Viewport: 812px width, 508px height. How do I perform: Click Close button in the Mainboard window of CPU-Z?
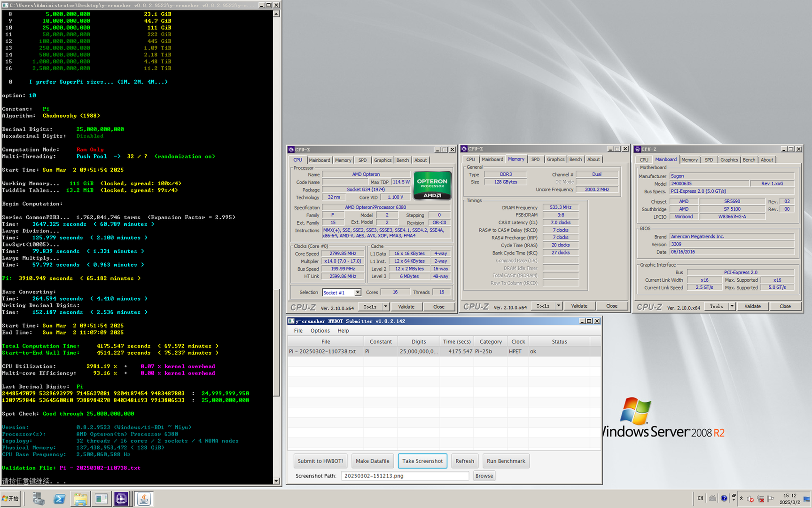tap(785, 306)
